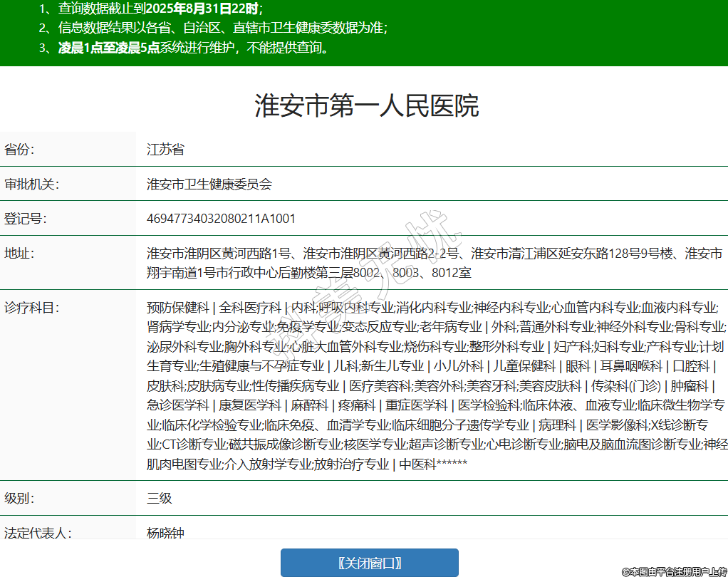This screenshot has width=728, height=577.
Task: Click registration number 46947734032080211A1001
Action: tap(221, 219)
